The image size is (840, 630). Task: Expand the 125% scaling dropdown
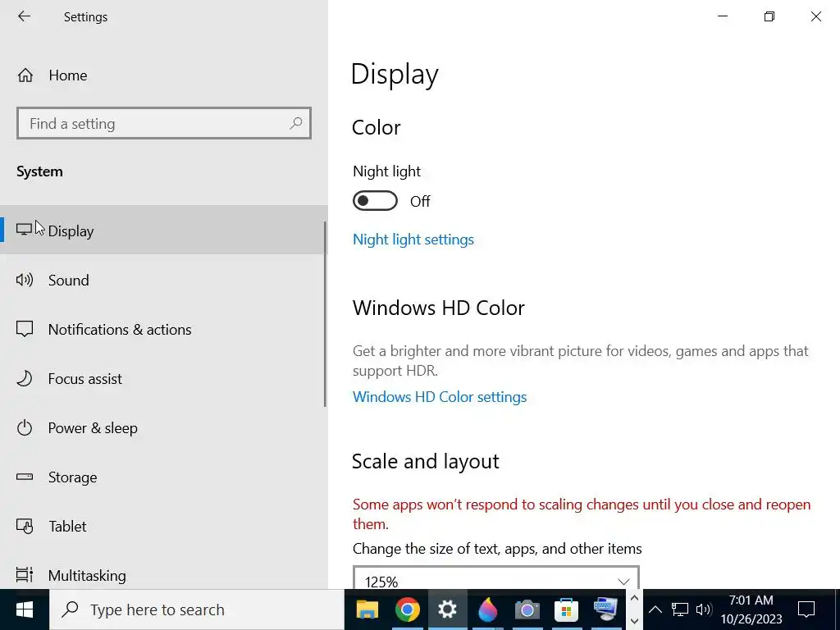496,578
